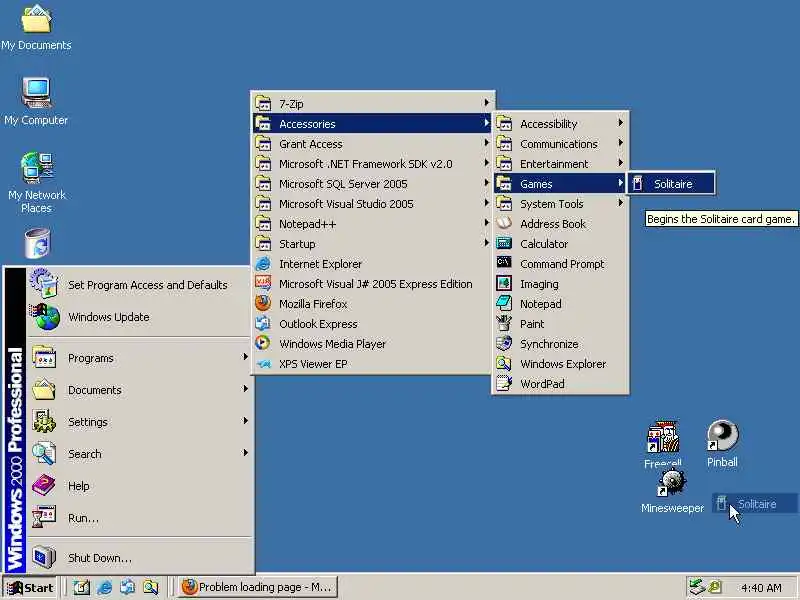Open Paint from Accessories
Viewport: 800px width, 600px height.
click(x=560, y=324)
